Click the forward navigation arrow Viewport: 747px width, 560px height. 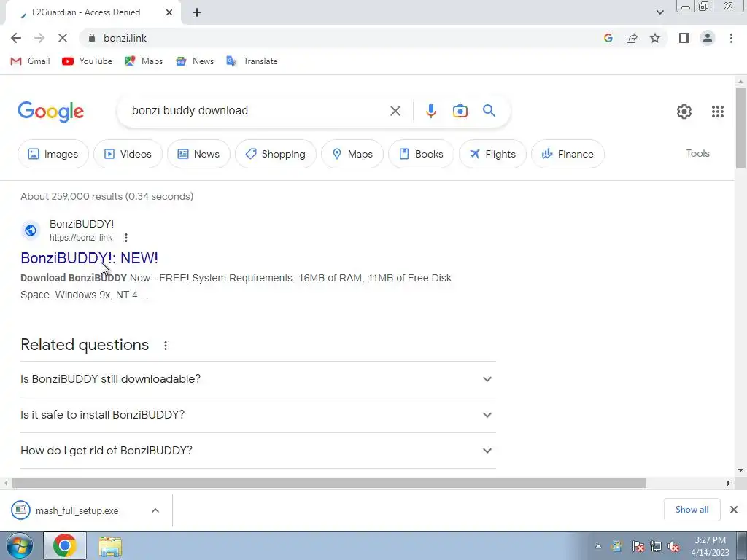coord(39,38)
